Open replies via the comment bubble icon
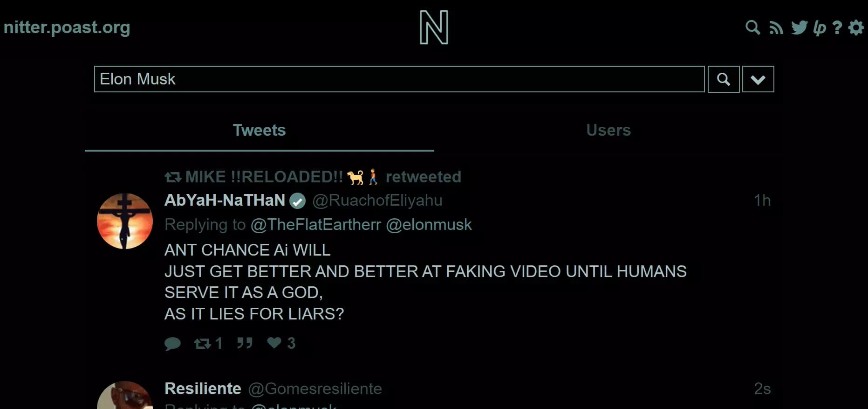868x409 pixels. point(173,343)
